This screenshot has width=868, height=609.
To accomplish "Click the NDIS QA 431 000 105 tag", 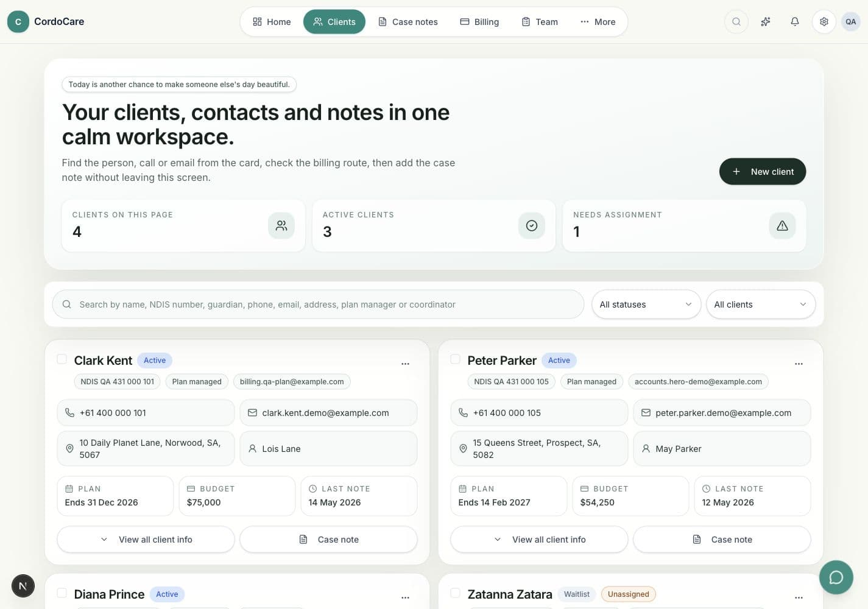I will coord(511,382).
